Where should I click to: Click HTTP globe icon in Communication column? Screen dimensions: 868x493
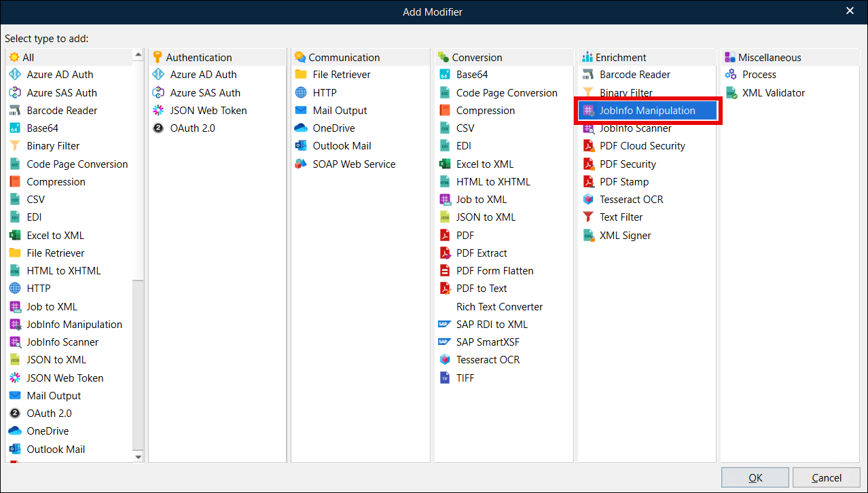(301, 93)
